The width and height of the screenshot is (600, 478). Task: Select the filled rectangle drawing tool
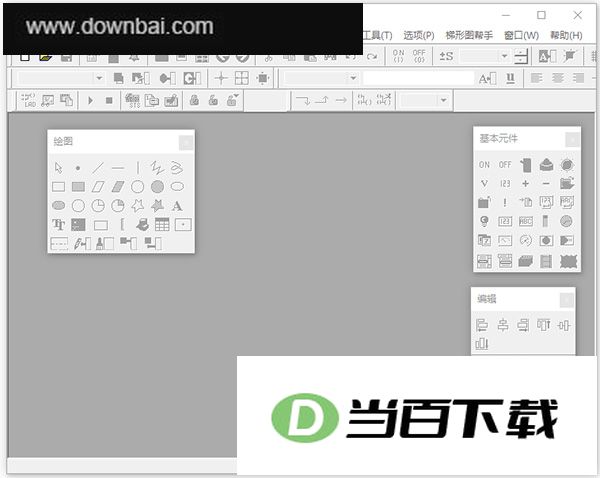coord(78,187)
